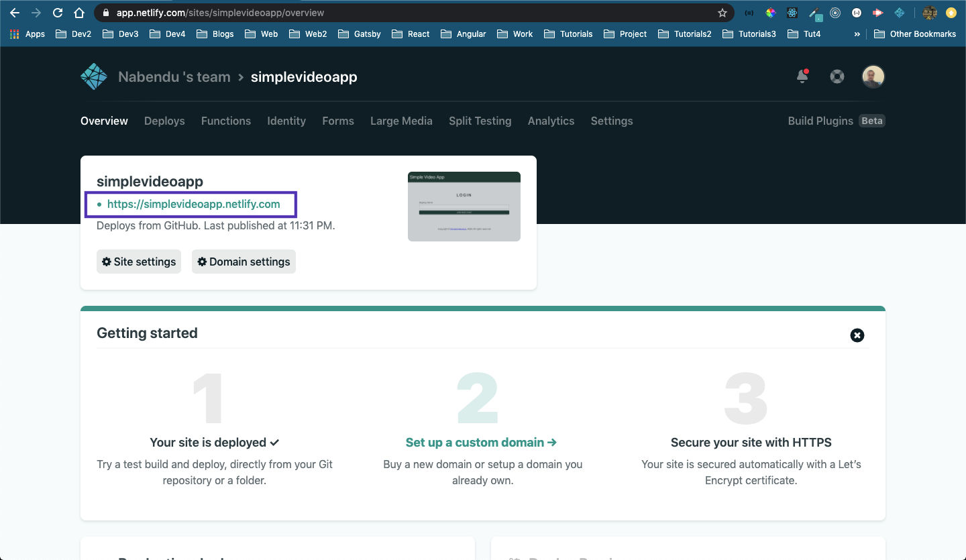Viewport: 966px width, 560px height.
Task: Click the 'Your site is deployed' heading
Action: 215,442
